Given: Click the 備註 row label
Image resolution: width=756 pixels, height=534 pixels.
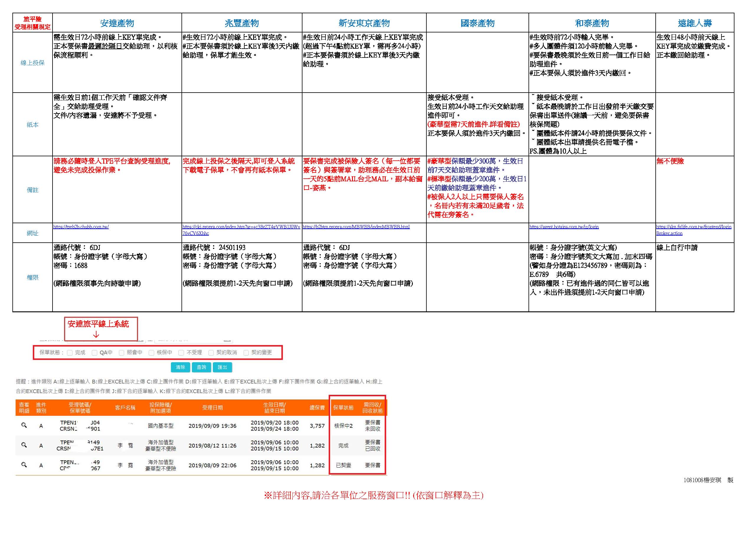Looking at the screenshot, I should click(32, 190).
